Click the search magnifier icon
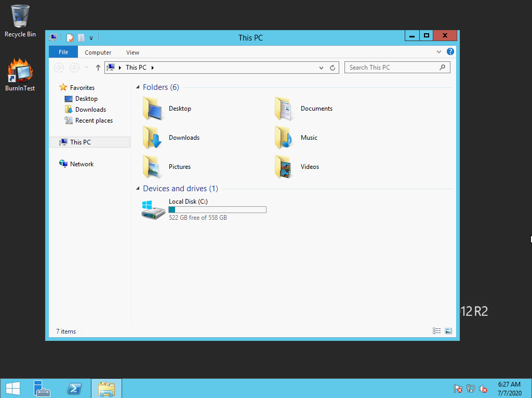 [442, 68]
